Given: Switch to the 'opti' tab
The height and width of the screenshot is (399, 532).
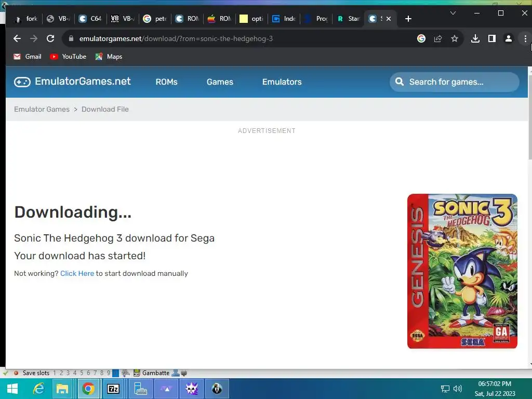Looking at the screenshot, I should 252,19.
